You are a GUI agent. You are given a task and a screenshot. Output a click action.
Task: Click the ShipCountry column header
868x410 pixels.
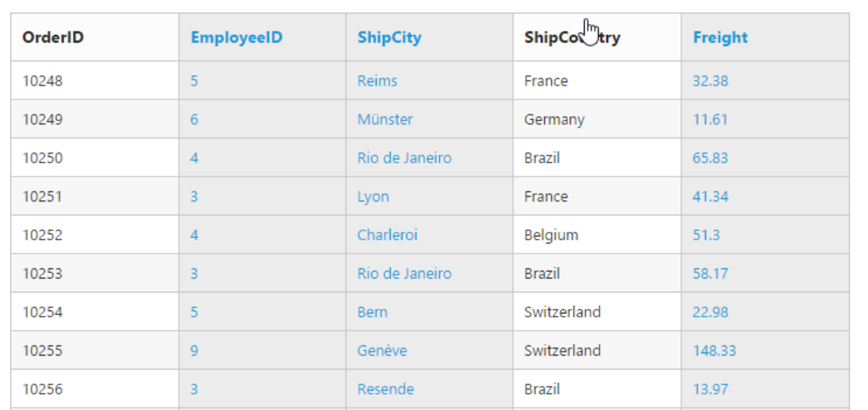[571, 37]
